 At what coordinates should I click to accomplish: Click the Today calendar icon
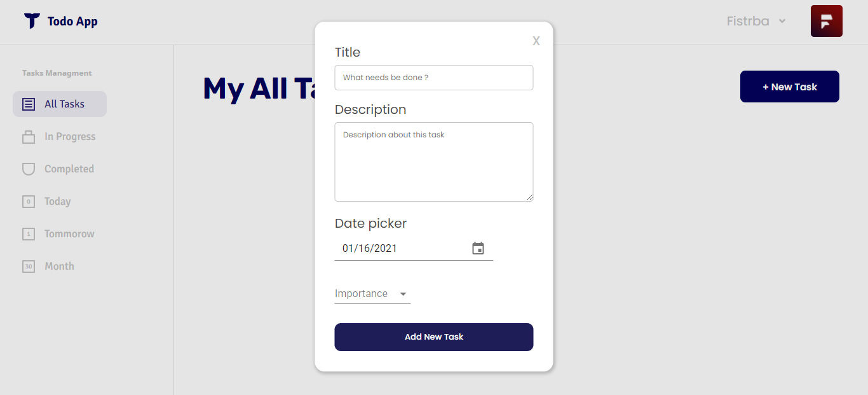point(29,202)
